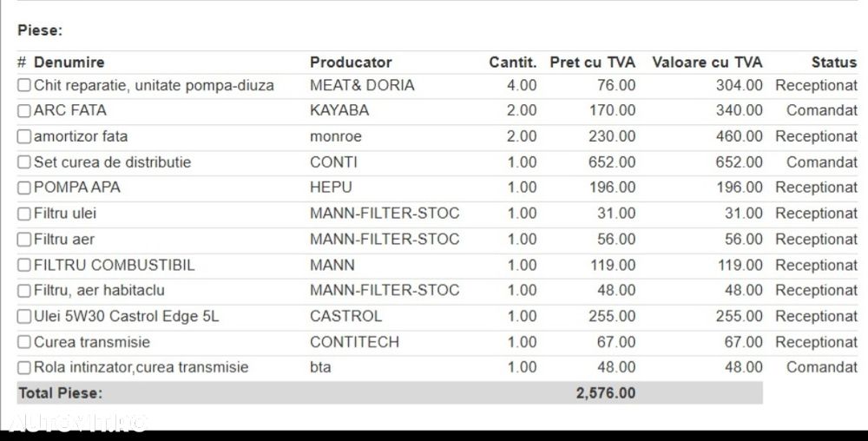Click the Valoare cu TVA column header
Image resolution: width=868 pixels, height=441 pixels.
click(707, 63)
